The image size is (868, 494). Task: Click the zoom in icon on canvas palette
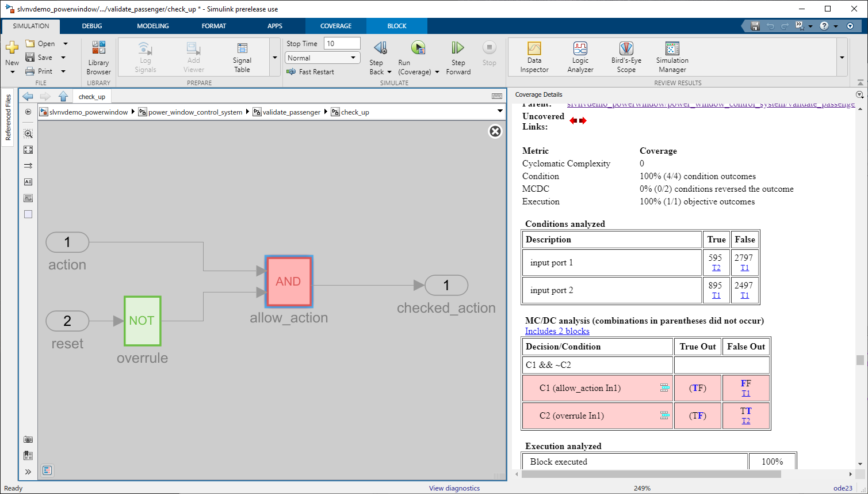28,134
